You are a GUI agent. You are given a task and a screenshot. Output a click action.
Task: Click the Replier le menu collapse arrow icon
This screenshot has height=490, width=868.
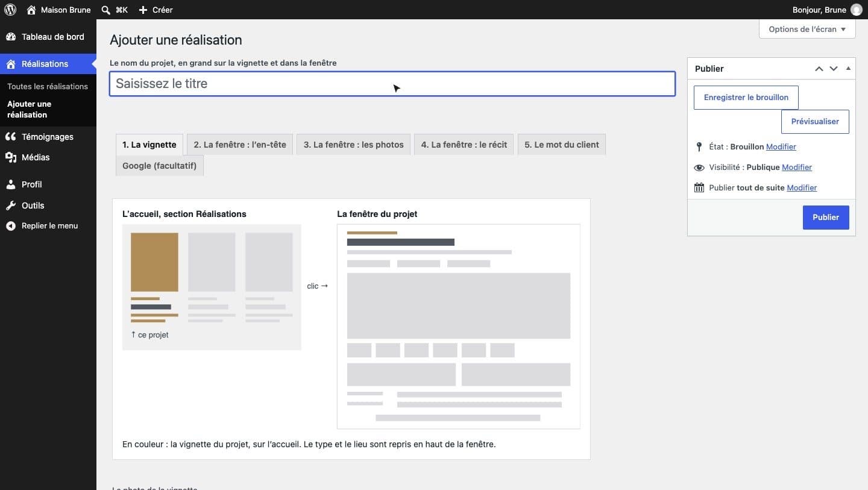click(11, 226)
